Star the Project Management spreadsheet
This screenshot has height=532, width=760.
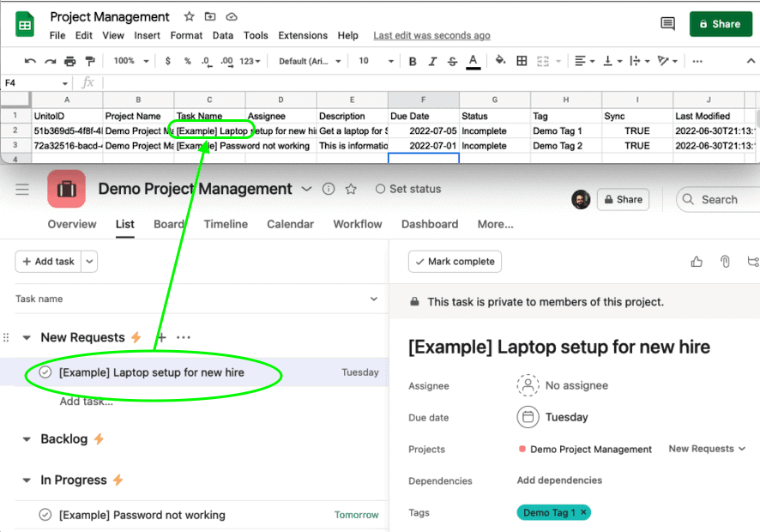[x=189, y=16]
